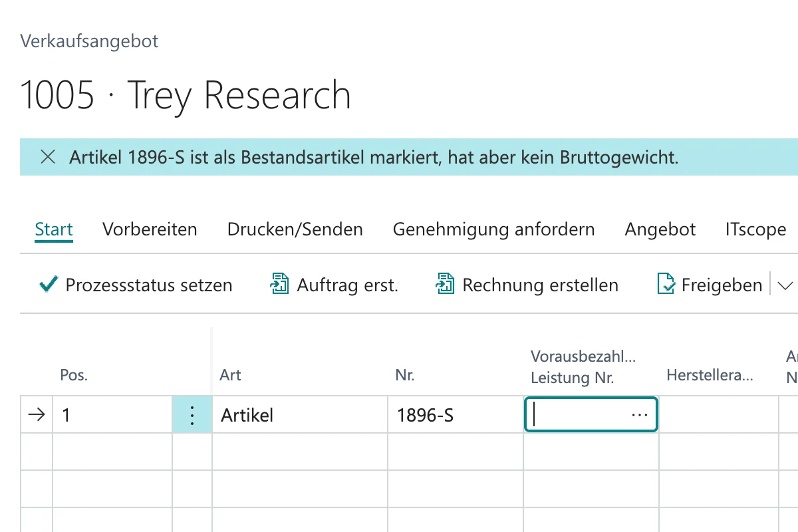Image resolution: width=798 pixels, height=532 pixels.
Task: Click the Pos. column header
Action: [74, 375]
